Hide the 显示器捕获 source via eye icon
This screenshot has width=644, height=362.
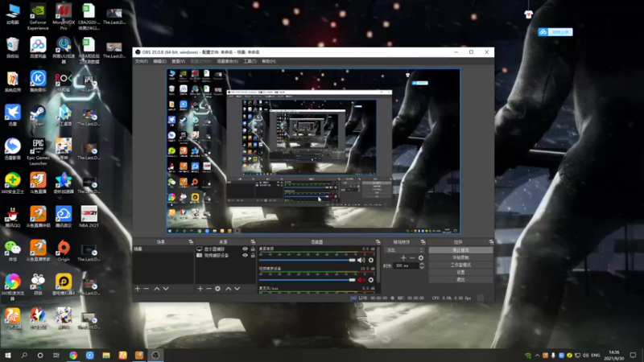coord(245,249)
